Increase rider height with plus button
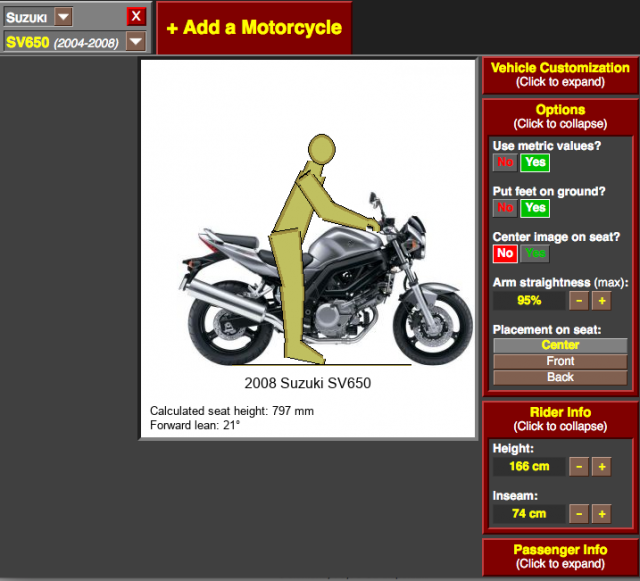This screenshot has width=640, height=581. click(x=601, y=466)
